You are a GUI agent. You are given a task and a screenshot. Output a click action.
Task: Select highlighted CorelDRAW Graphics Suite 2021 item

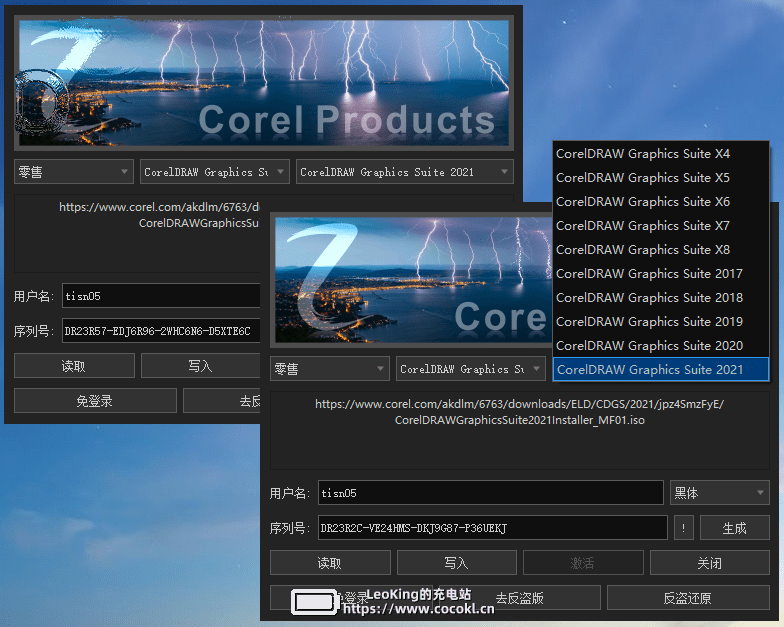point(660,370)
